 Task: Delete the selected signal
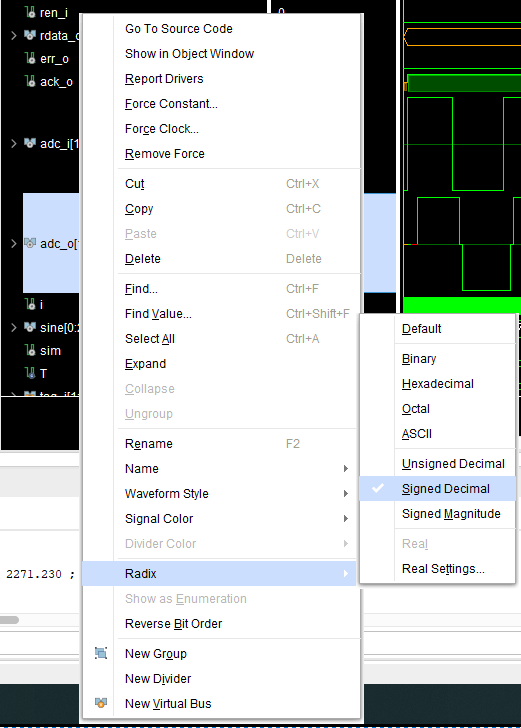[x=220, y=259]
